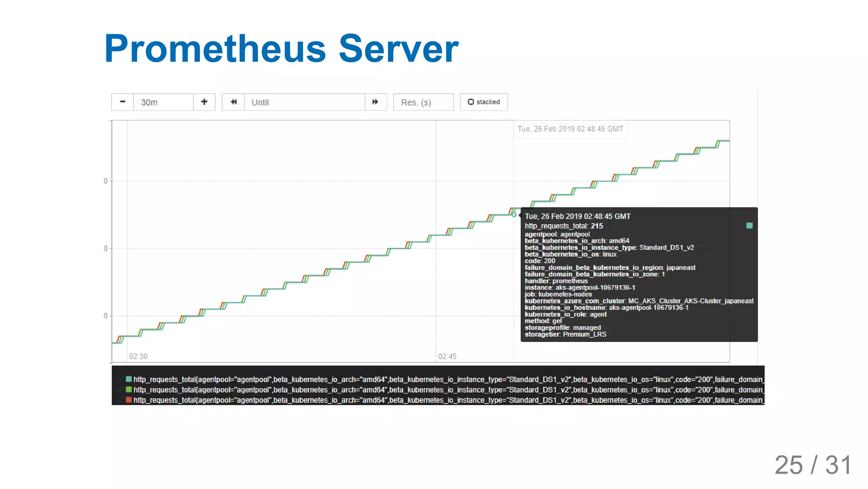The image size is (868, 489).
Task: Click the 02:45 time axis label
Action: pyautogui.click(x=447, y=356)
